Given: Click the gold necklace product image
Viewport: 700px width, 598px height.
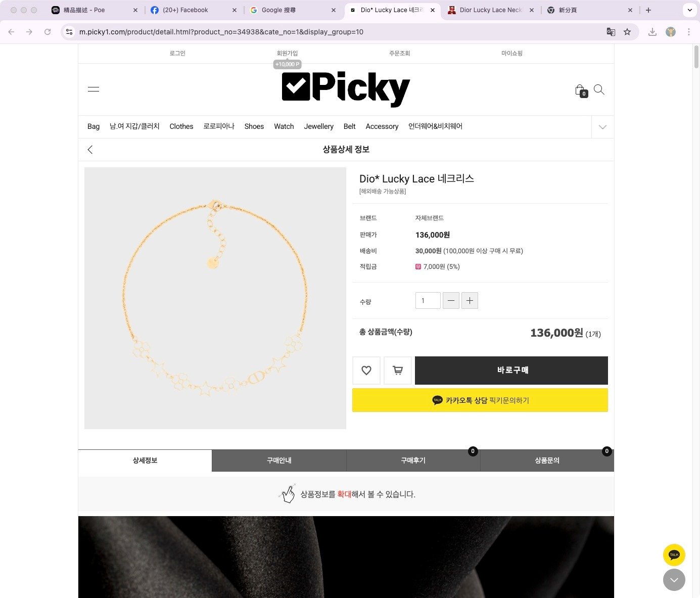Looking at the screenshot, I should 215,298.
